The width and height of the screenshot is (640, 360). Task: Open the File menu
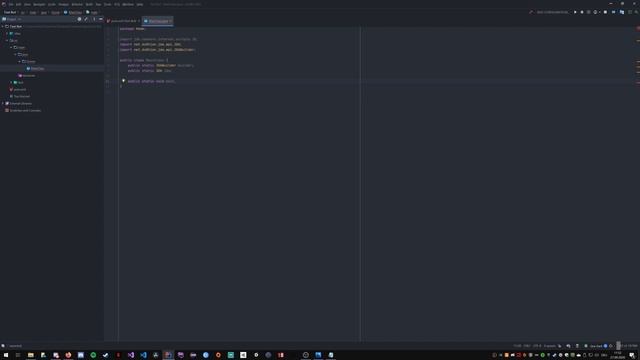coord(11,4)
